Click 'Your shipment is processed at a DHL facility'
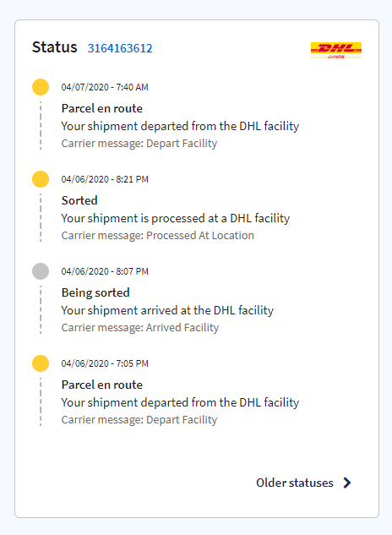 click(176, 218)
